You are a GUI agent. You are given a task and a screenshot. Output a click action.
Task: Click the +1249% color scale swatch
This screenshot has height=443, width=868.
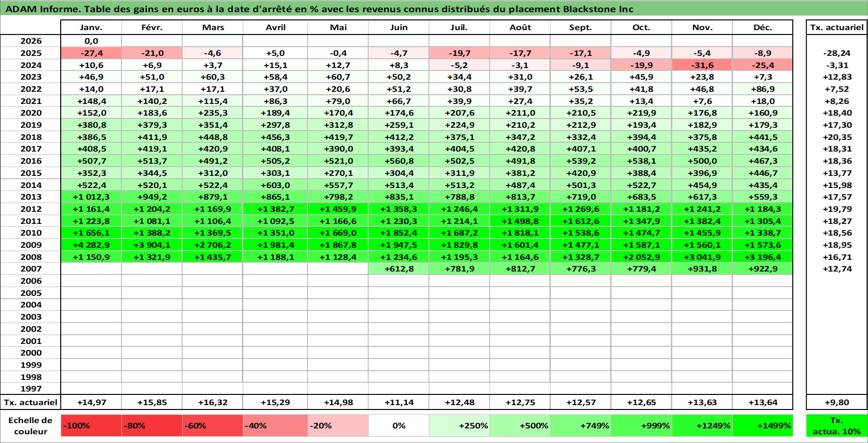point(702,426)
